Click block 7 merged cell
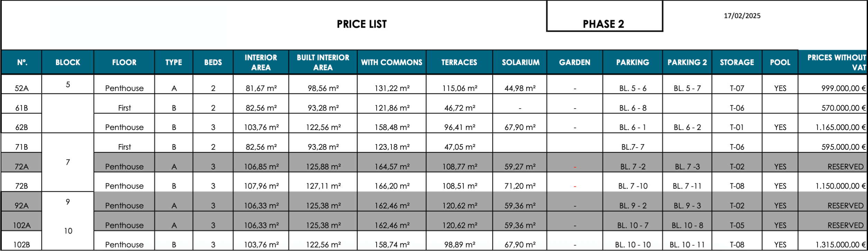Viewport: 868px width, 251px height. (68, 162)
